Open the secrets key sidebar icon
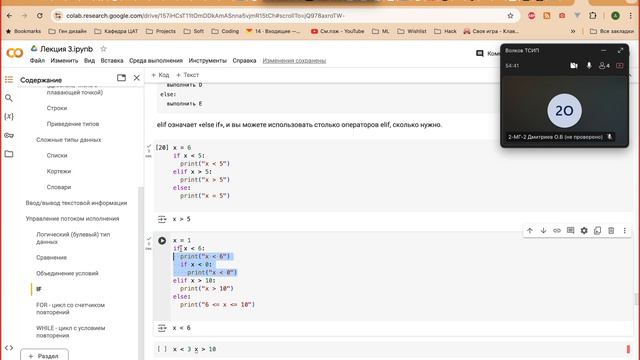 pyautogui.click(x=9, y=135)
